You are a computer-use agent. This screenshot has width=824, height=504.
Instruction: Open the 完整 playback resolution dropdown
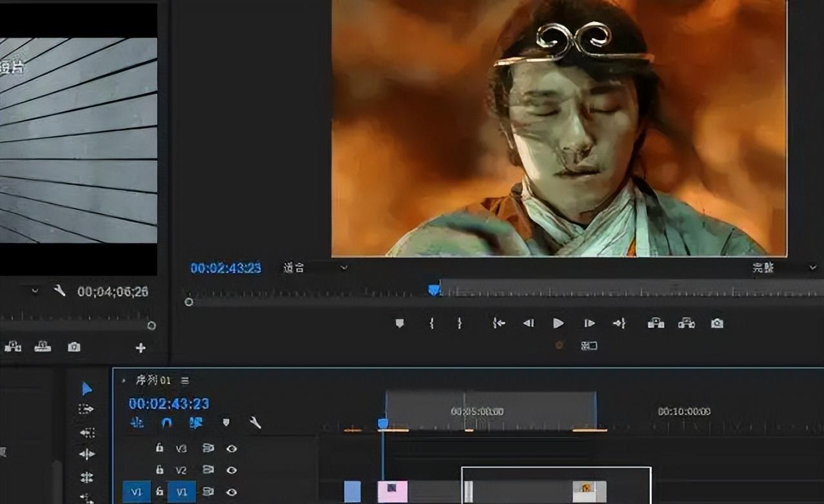tap(783, 267)
